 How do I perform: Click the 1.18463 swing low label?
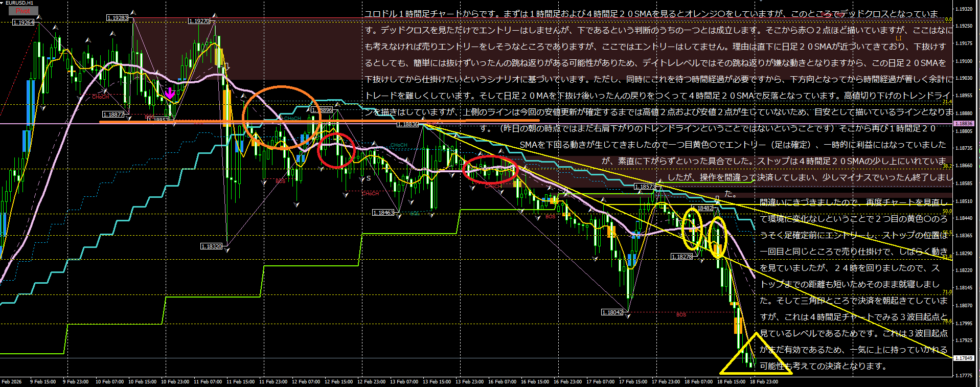coord(383,213)
